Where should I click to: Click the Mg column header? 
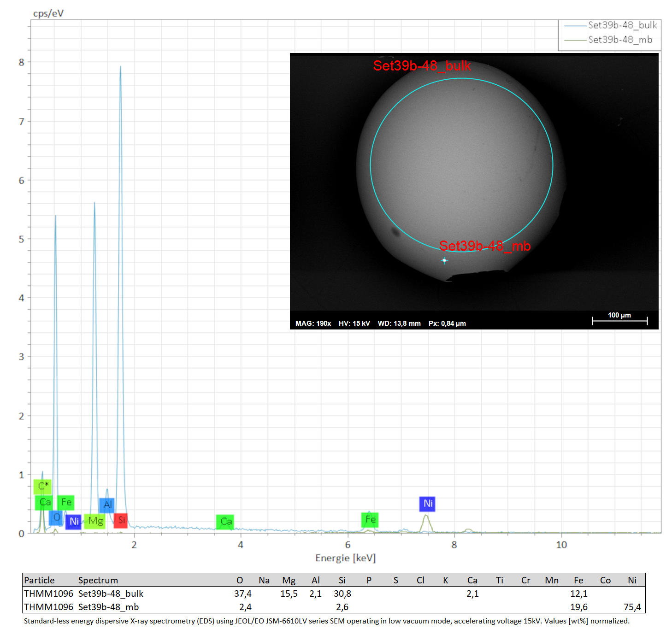[x=289, y=581]
